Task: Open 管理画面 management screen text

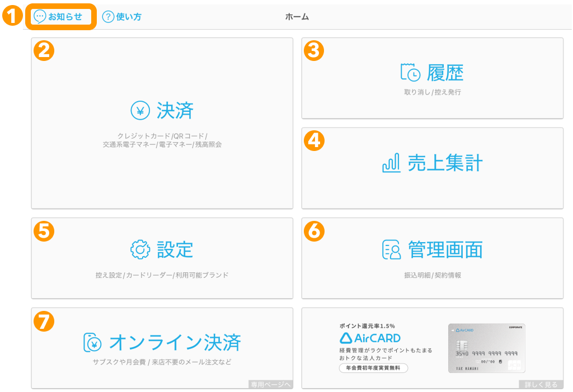Action: 445,249
